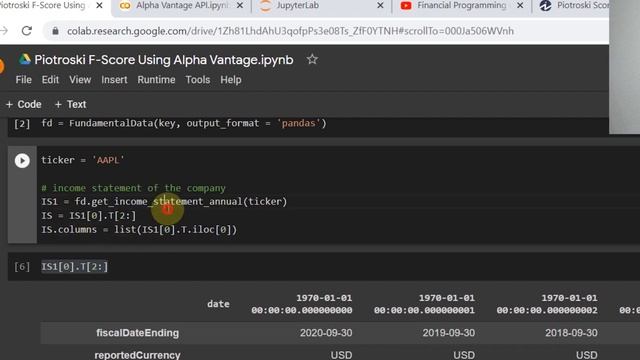Click the reportedCurrency row label

click(x=138, y=355)
